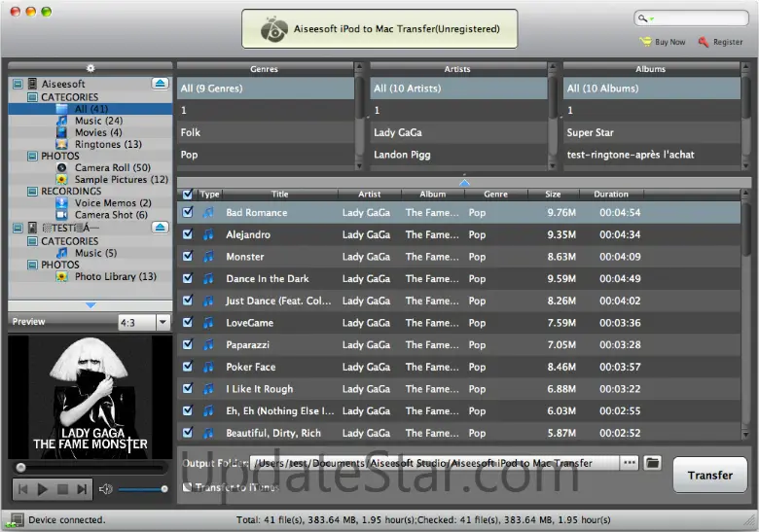This screenshot has height=532, width=759.
Task: Collapse the Aiseesoft device tree
Action: (x=18, y=85)
